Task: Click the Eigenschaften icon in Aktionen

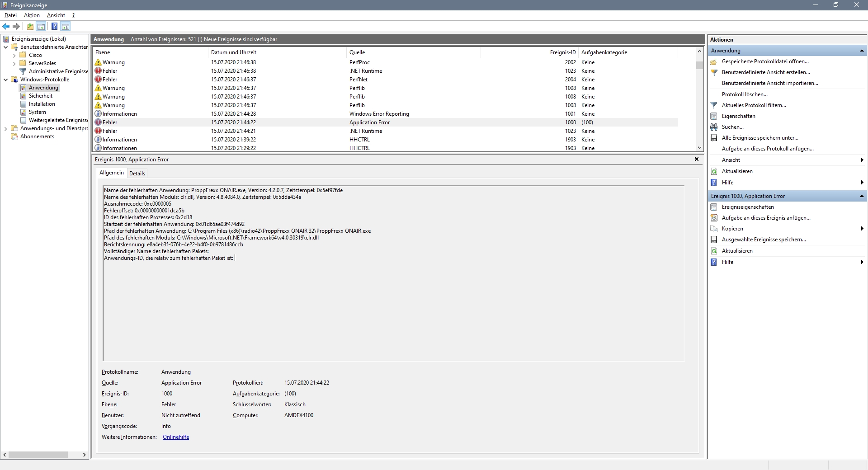Action: coord(714,116)
